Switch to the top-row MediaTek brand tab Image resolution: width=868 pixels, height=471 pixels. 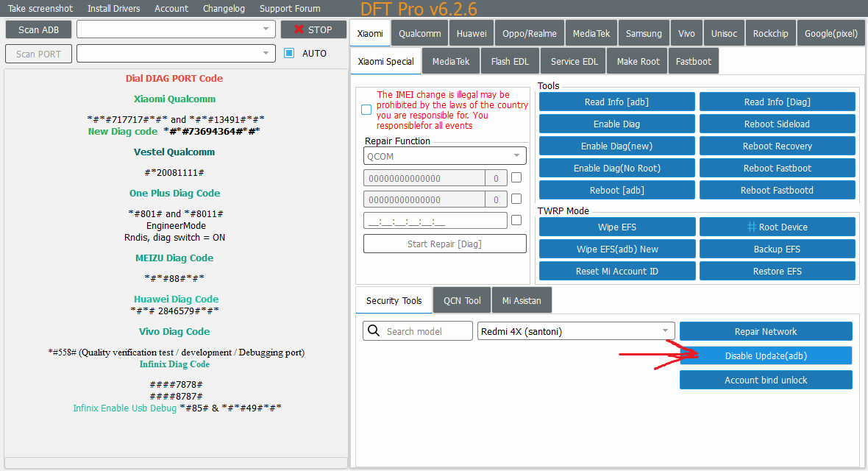pos(591,33)
